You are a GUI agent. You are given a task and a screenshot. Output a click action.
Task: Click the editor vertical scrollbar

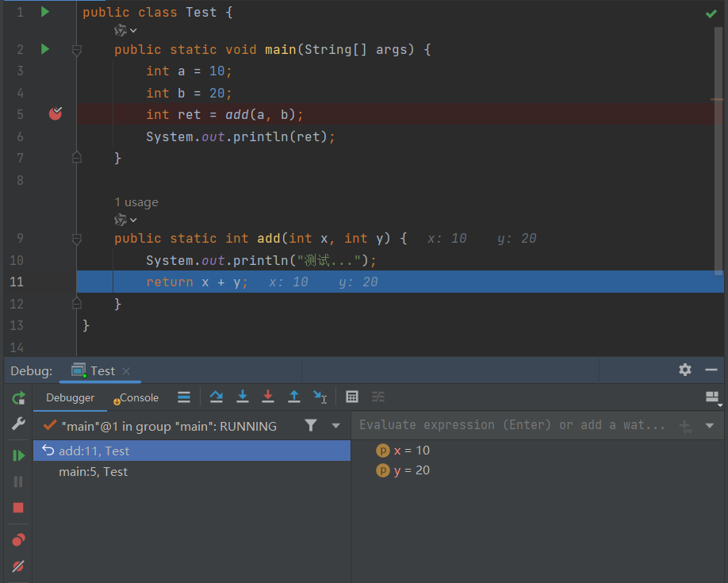click(x=718, y=151)
